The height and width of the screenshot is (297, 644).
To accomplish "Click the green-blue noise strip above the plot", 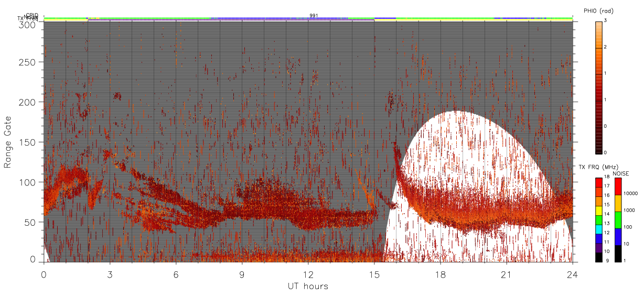I will (x=308, y=18).
